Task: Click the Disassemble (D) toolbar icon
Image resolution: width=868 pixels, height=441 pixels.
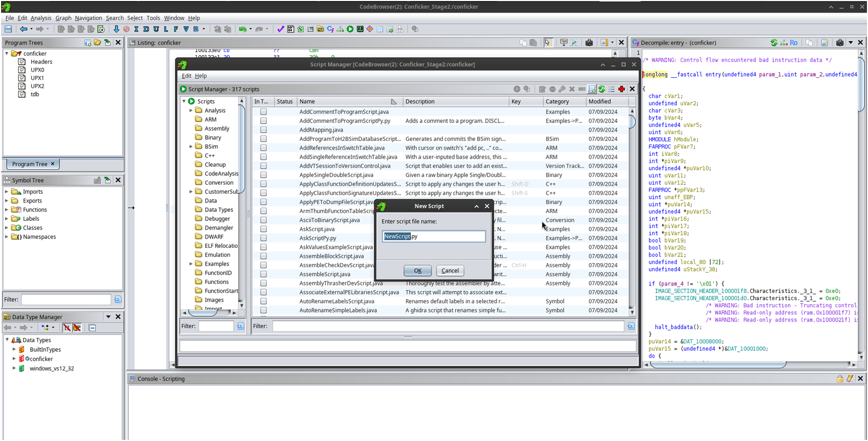Action: point(146,29)
